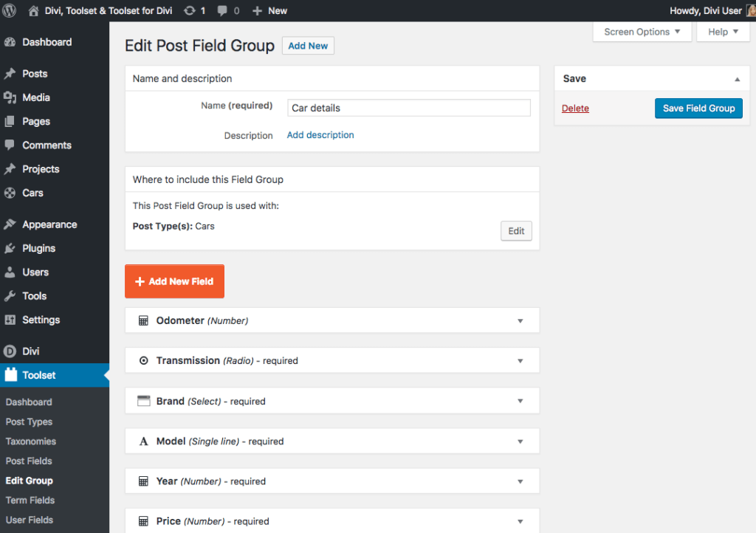This screenshot has width=756, height=533.
Task: Click the Comments icon in sidebar
Action: pos(10,145)
